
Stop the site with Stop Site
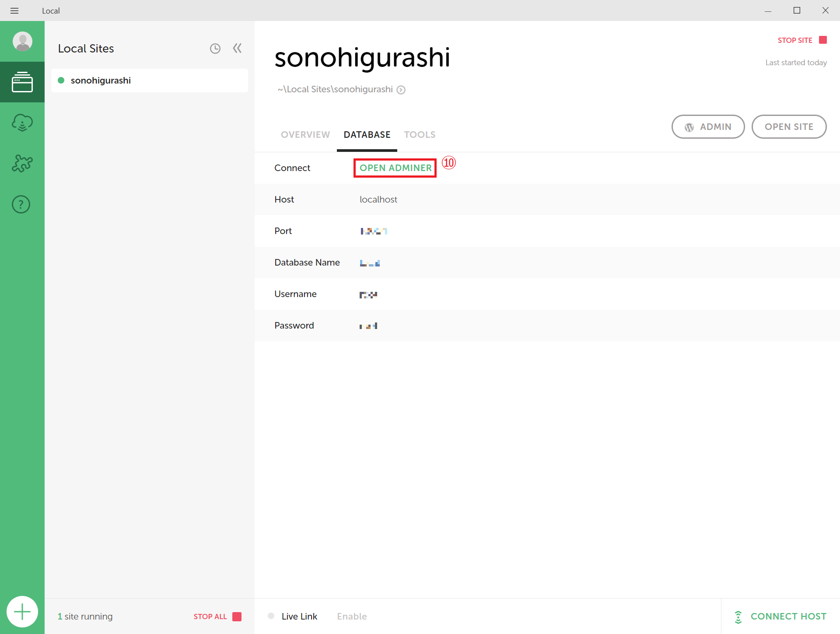tap(802, 40)
